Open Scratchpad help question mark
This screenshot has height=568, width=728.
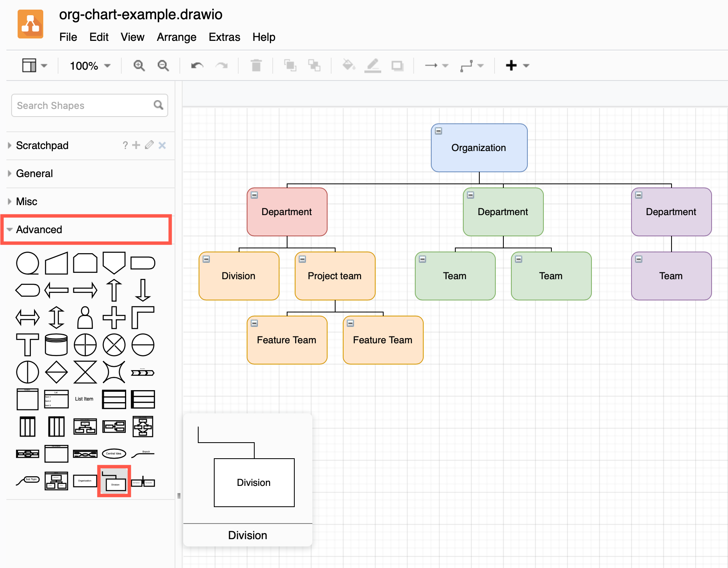(x=125, y=145)
